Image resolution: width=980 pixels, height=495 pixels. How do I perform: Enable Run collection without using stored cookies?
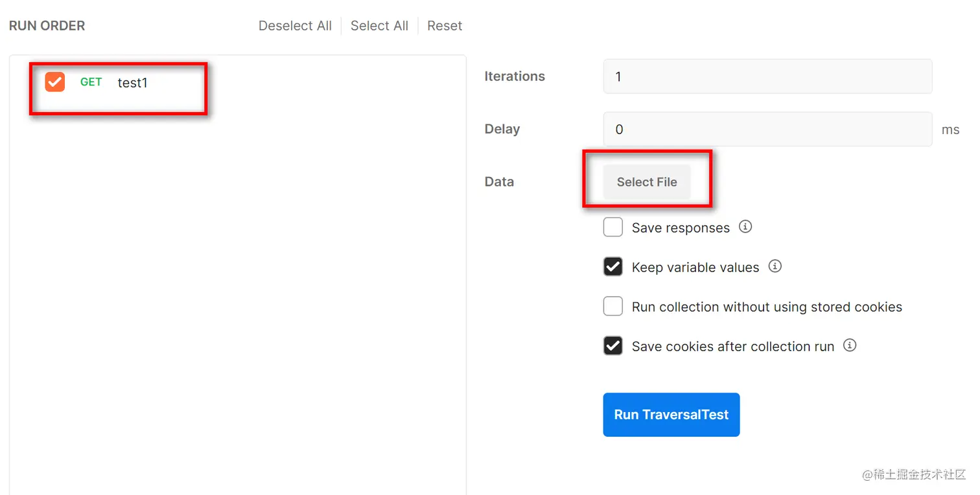[613, 306]
